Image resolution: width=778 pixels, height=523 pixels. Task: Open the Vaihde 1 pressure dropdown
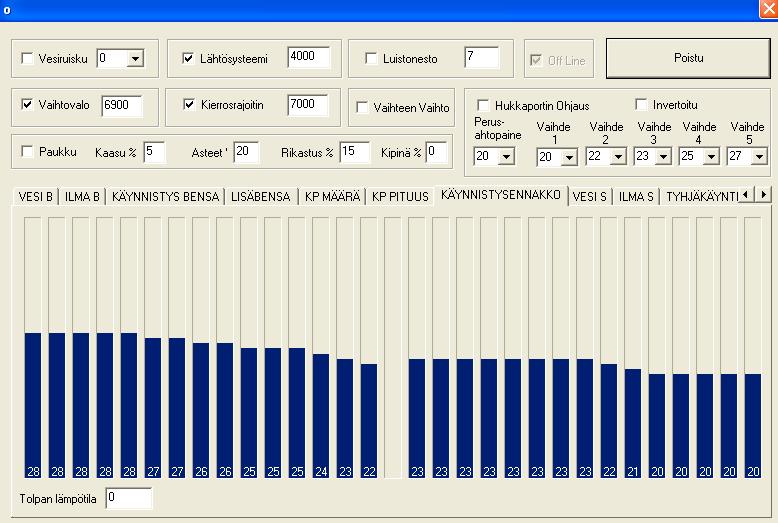(x=569, y=158)
